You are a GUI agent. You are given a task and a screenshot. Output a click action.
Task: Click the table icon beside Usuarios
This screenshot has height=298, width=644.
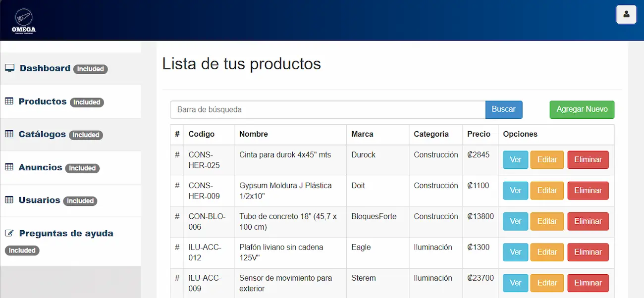click(x=9, y=200)
